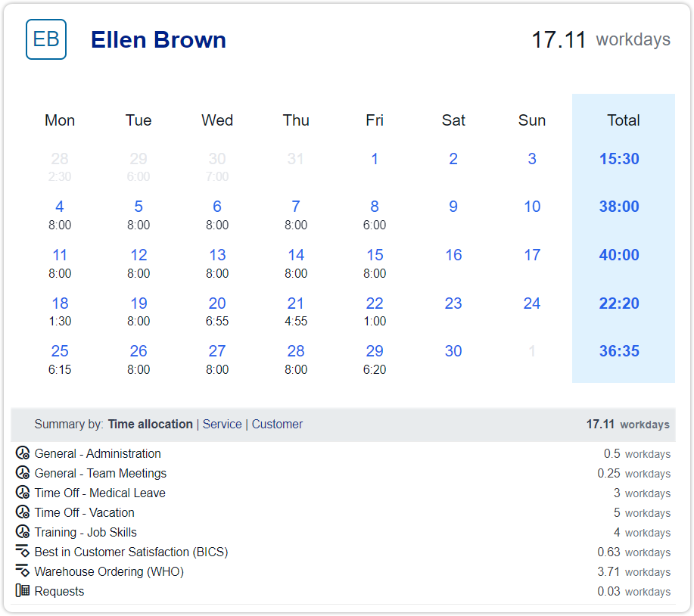Open calendar day 29

[375, 351]
